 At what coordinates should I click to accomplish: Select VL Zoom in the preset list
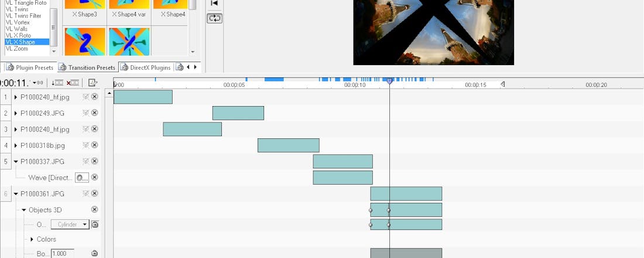(17, 49)
